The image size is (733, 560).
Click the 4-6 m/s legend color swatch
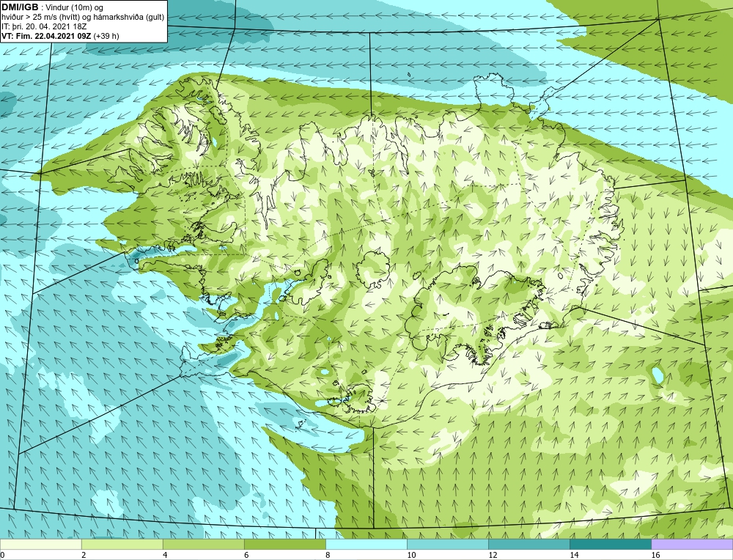pos(203,544)
